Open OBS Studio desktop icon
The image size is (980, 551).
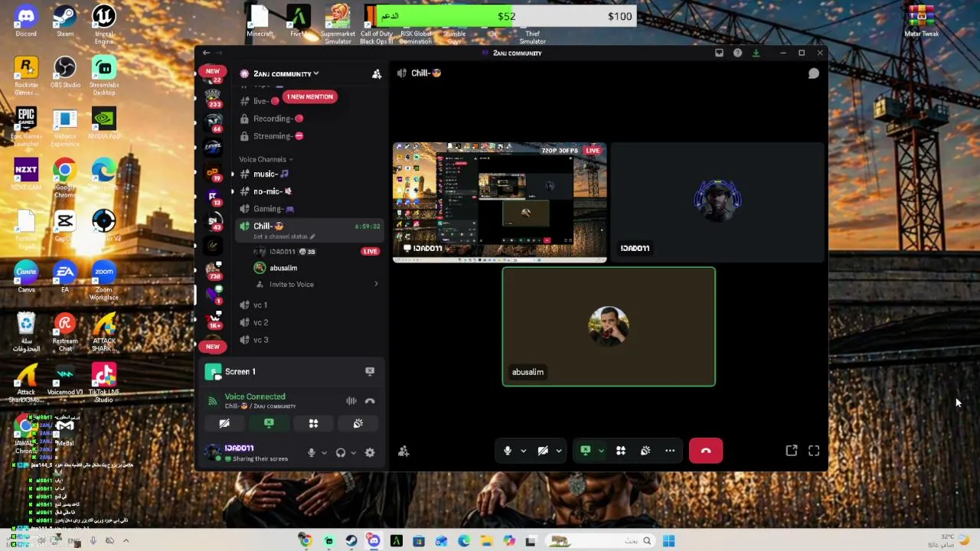point(65,72)
